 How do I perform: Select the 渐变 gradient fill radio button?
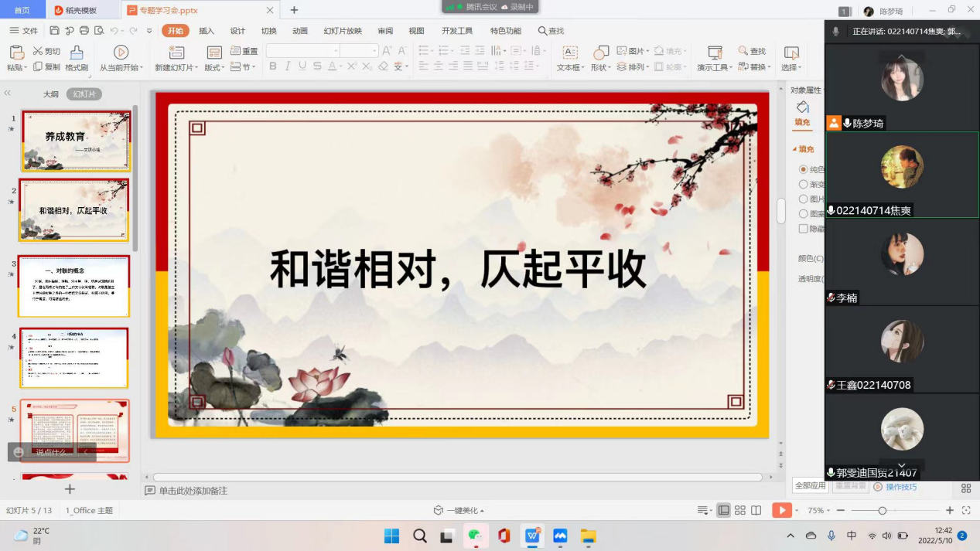pyautogui.click(x=803, y=184)
